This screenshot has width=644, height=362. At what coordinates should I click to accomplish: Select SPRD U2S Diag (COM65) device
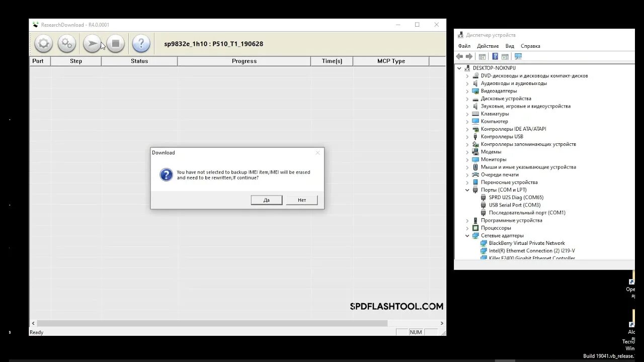pos(516,198)
